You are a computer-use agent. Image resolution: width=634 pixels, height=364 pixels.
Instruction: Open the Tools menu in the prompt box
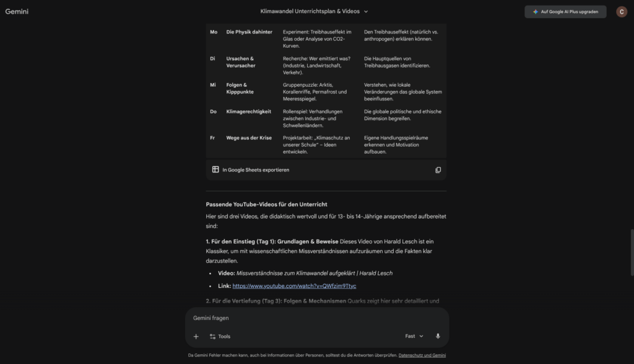click(220, 336)
